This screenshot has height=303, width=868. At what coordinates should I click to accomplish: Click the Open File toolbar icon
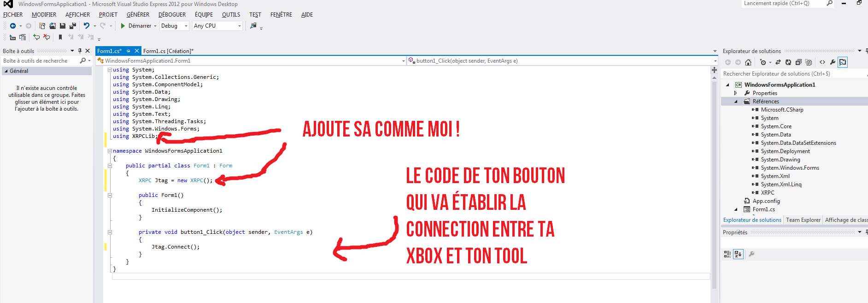(53, 26)
